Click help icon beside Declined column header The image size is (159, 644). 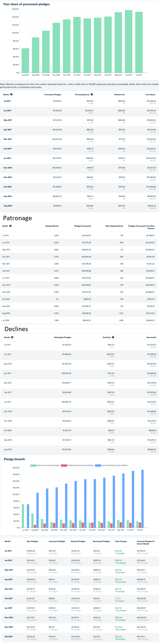113,337
